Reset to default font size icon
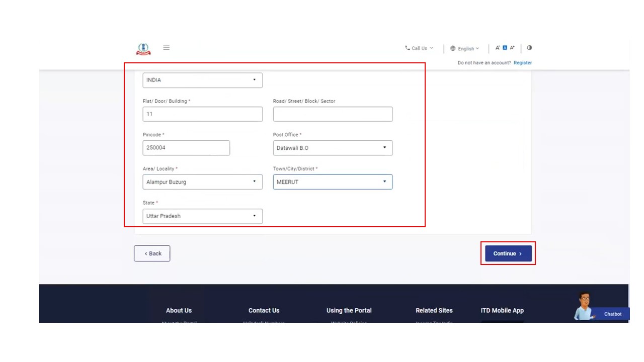This screenshot has width=644, height=362. (505, 48)
